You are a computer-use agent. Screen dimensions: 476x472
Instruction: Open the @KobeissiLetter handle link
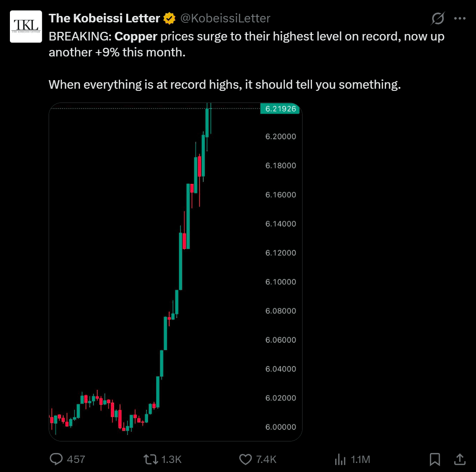[x=225, y=18]
